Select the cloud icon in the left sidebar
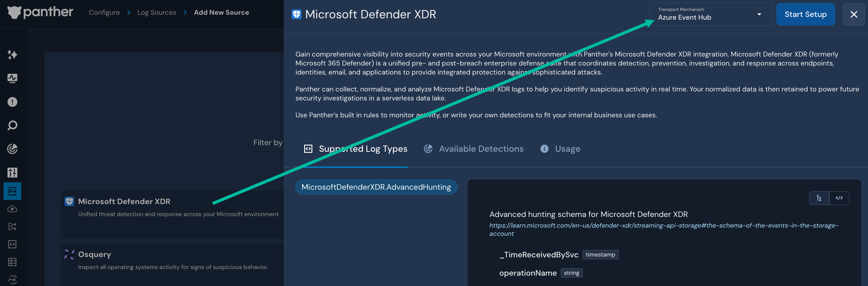 point(13,209)
